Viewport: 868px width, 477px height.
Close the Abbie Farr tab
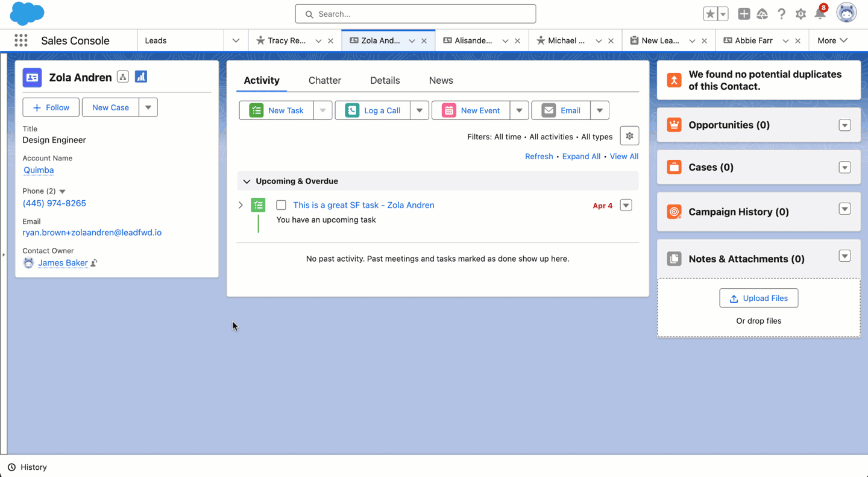coord(797,40)
